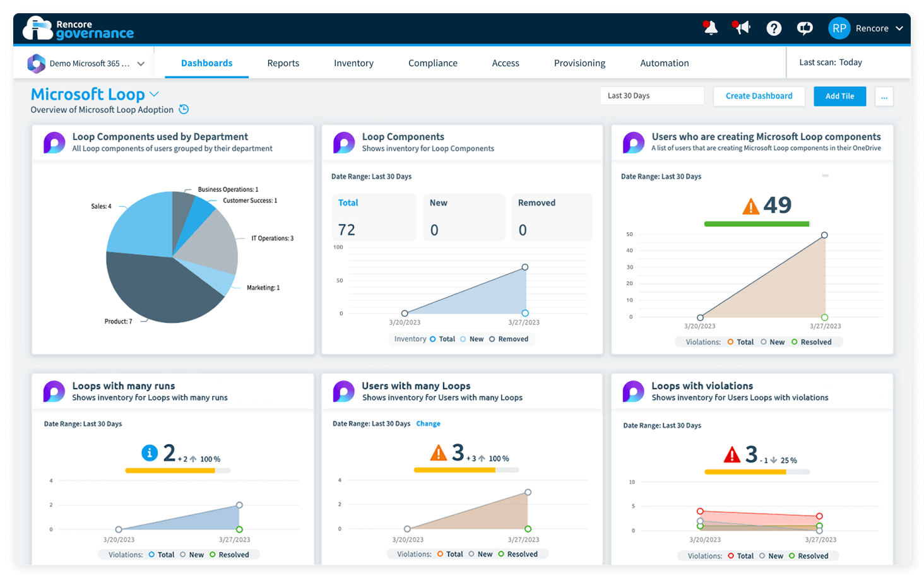The image size is (924, 578).
Task: Click the 3/27/2023 Total data point in Loop Components chart
Action: click(x=524, y=267)
